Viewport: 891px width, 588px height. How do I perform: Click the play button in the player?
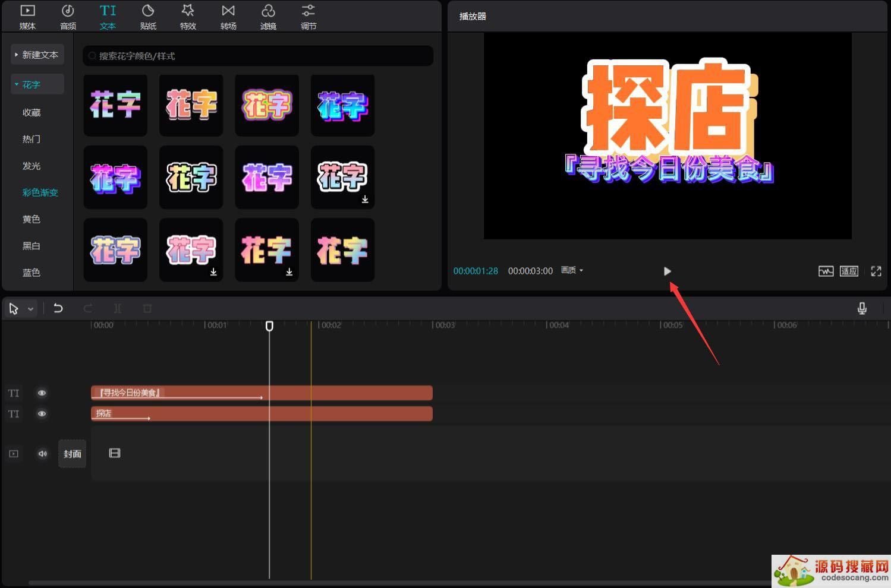click(x=667, y=271)
